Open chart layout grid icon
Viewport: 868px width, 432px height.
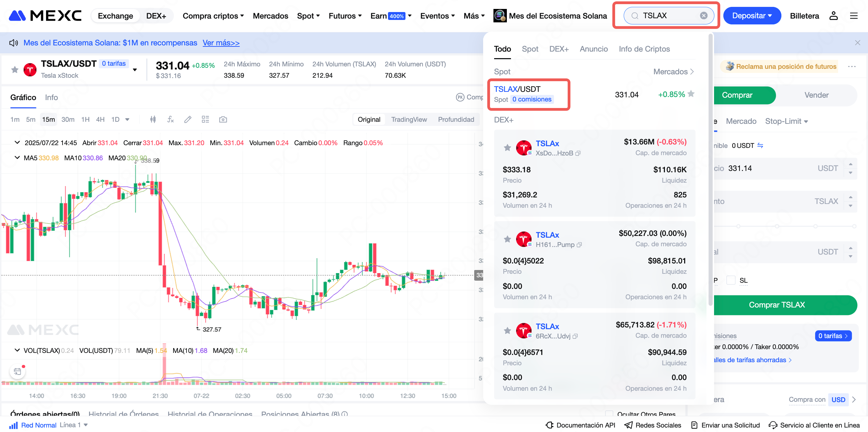pos(205,119)
